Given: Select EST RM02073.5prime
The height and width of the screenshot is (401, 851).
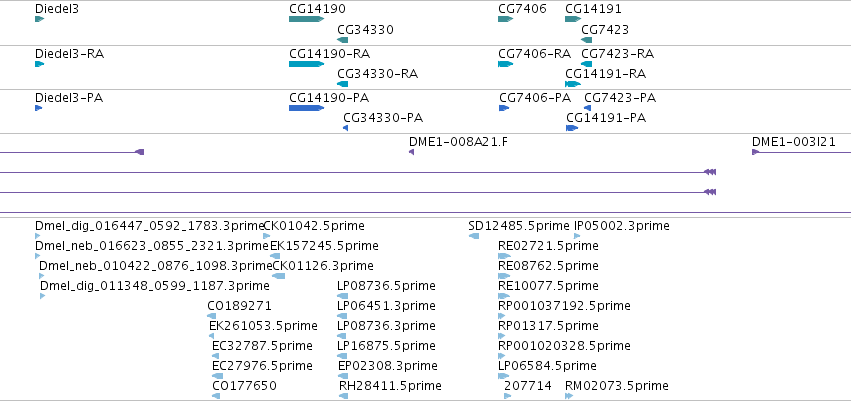Looking at the screenshot, I should 617,386.
